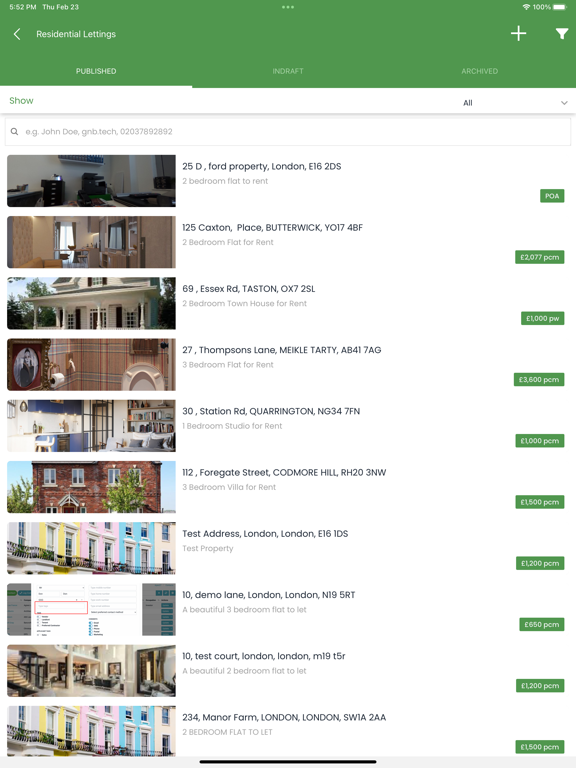Tap the home indicator bar
The height and width of the screenshot is (768, 576).
[x=288, y=762]
